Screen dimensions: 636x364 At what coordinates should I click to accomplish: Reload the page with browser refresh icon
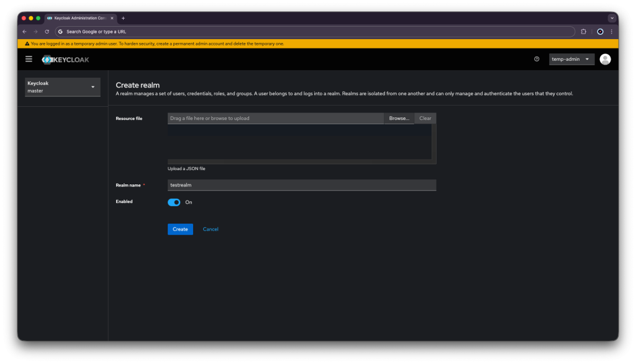(x=47, y=31)
